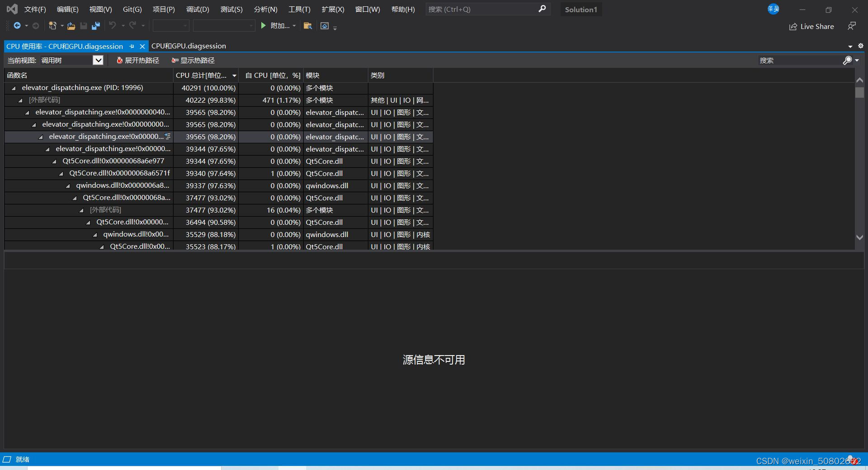Click the New Project toolbar icon
This screenshot has height=470, width=868.
click(x=53, y=26)
